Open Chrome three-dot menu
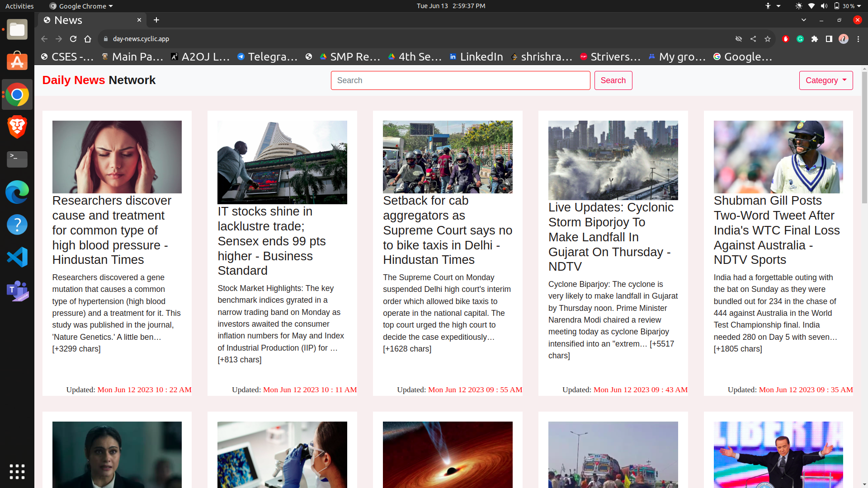The width and height of the screenshot is (868, 488). 858,39
